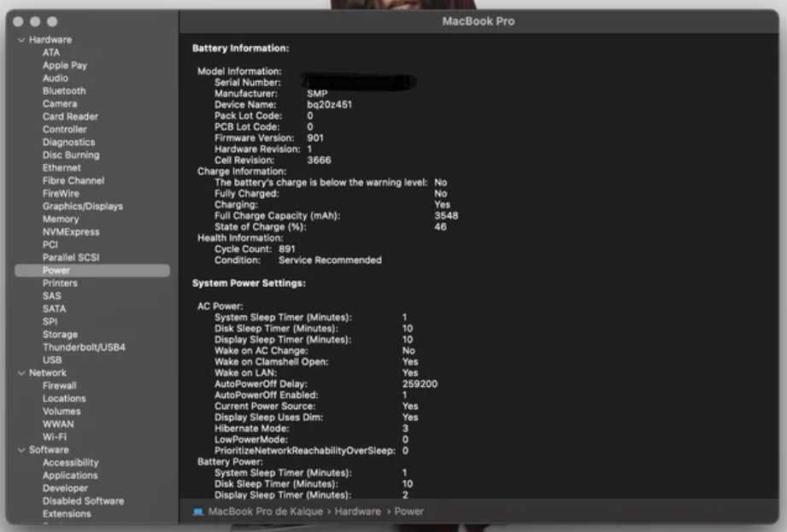Click Power breadcrumb in path bar
The height and width of the screenshot is (532, 787).
408,512
